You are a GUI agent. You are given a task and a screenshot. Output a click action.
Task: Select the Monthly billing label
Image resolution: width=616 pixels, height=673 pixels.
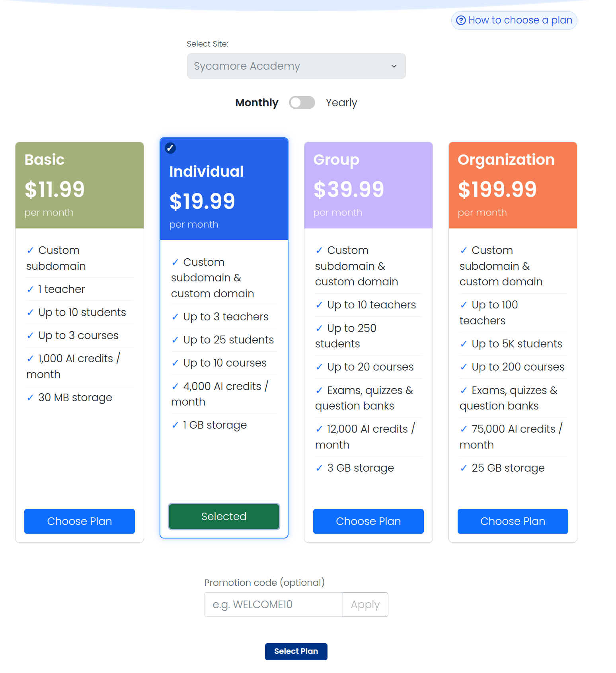257,103
